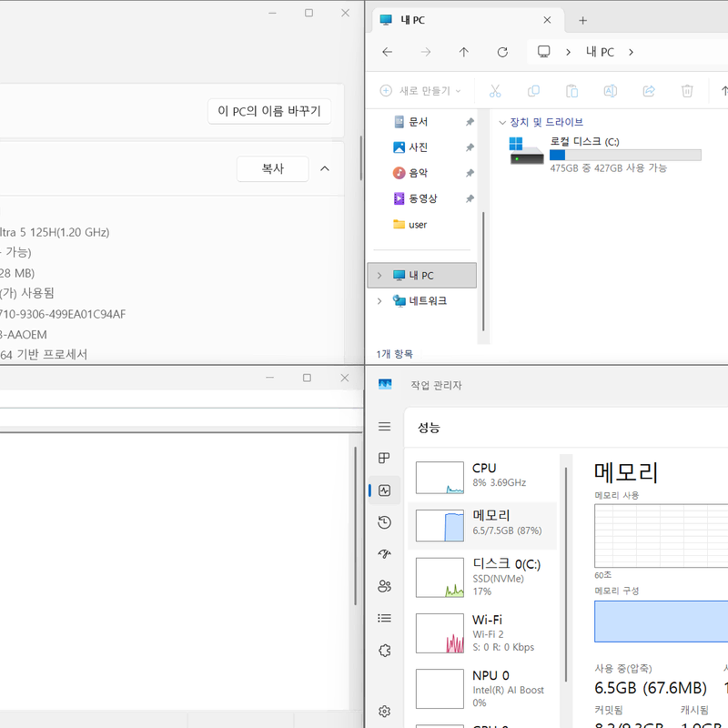Select Task Manager Performance page icon

coord(384,490)
